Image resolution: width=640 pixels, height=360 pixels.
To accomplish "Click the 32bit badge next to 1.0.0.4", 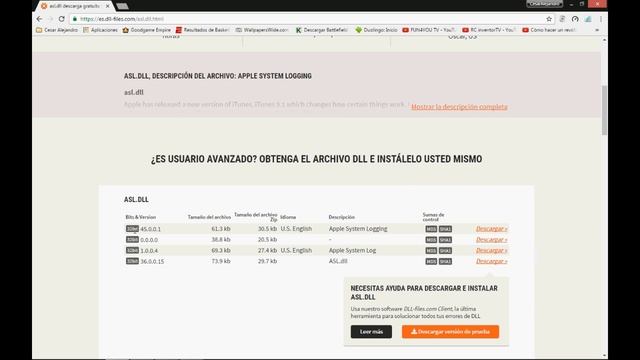I will [x=132, y=250].
